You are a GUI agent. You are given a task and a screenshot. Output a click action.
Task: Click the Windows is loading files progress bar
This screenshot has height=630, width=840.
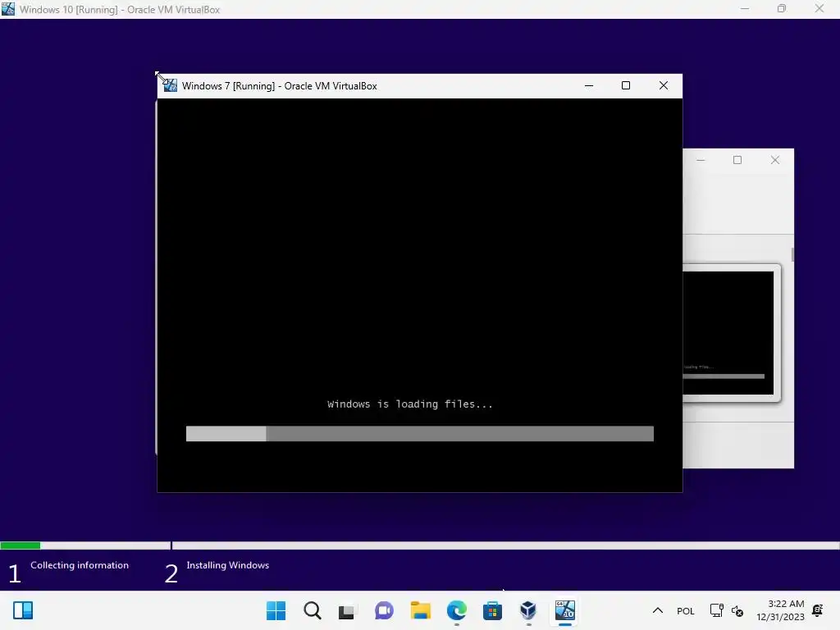(419, 434)
